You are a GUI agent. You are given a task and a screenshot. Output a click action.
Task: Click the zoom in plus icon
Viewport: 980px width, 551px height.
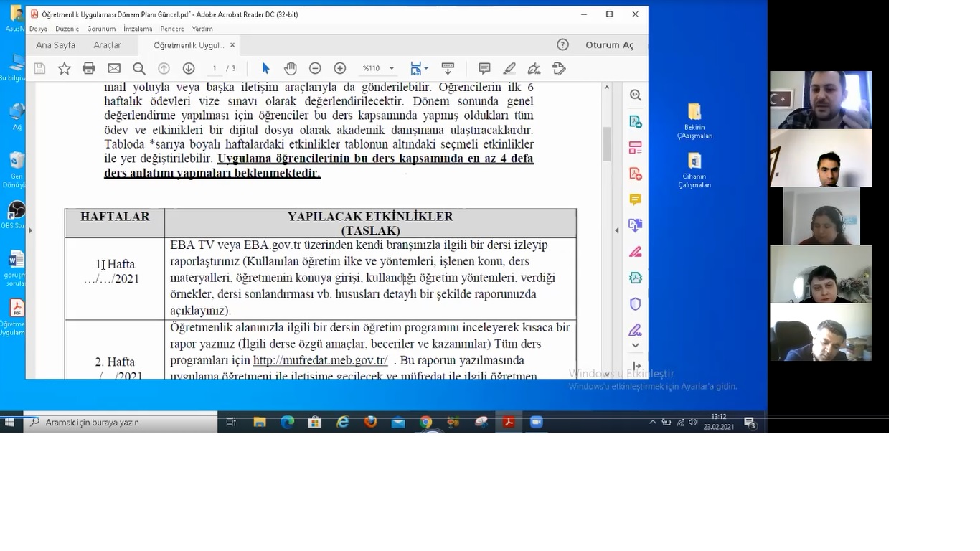click(x=340, y=68)
